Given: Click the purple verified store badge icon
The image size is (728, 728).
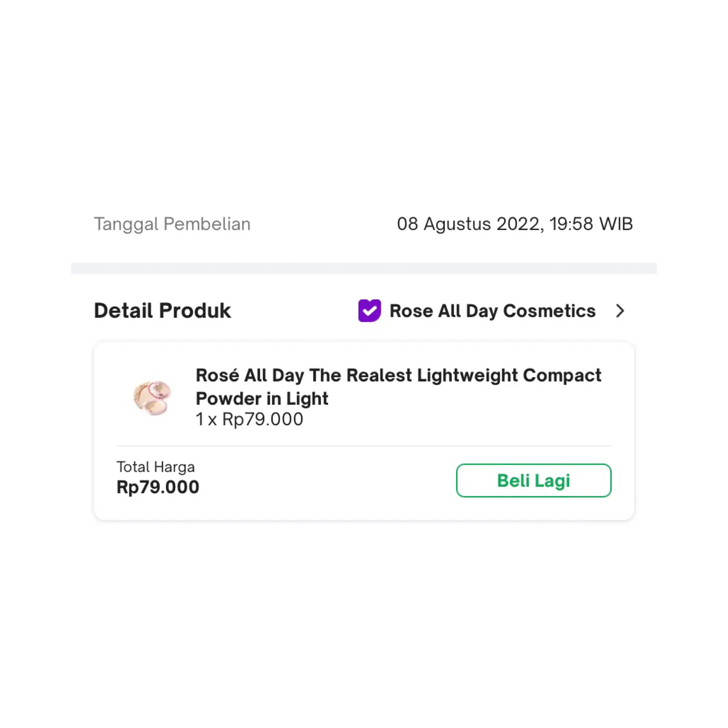Looking at the screenshot, I should (x=369, y=311).
